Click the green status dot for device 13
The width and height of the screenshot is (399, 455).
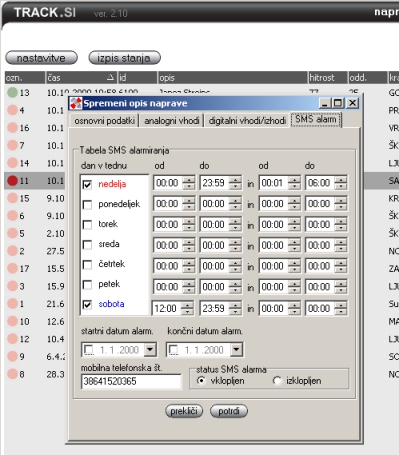[x=12, y=92]
